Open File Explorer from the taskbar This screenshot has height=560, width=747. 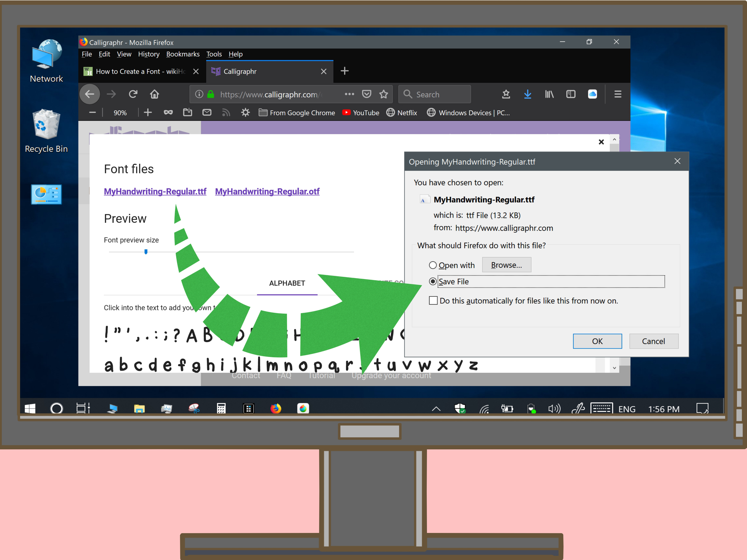pyautogui.click(x=139, y=409)
